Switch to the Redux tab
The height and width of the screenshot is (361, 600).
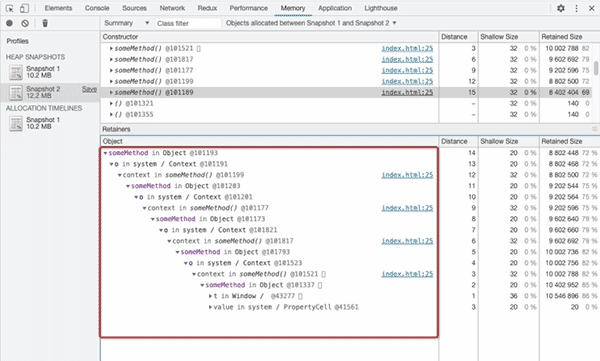(207, 8)
